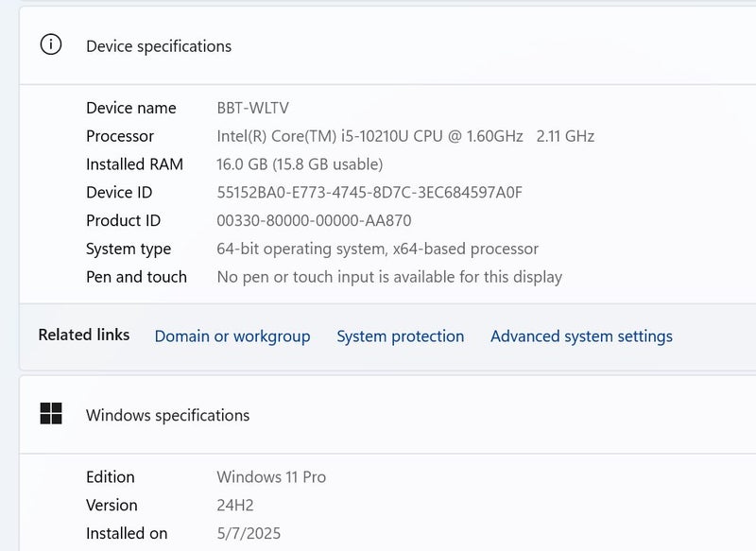The width and height of the screenshot is (756, 551).
Task: Click the Windows logo icon
Action: 51,414
